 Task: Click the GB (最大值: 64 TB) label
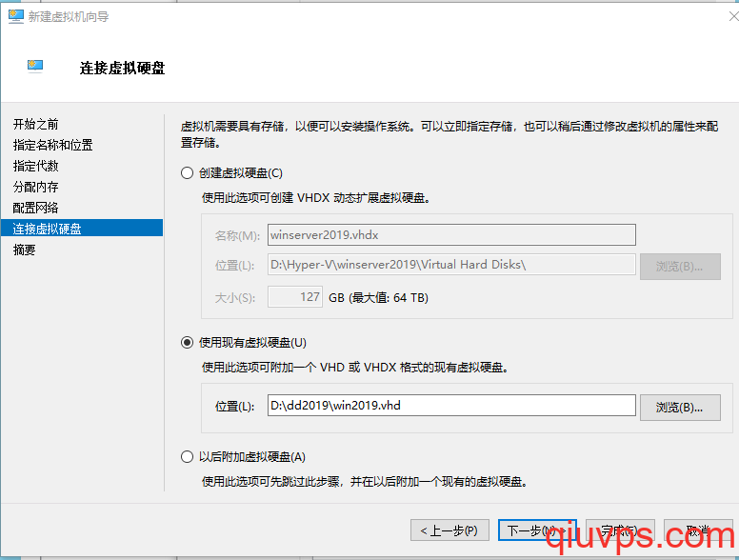[x=378, y=297]
